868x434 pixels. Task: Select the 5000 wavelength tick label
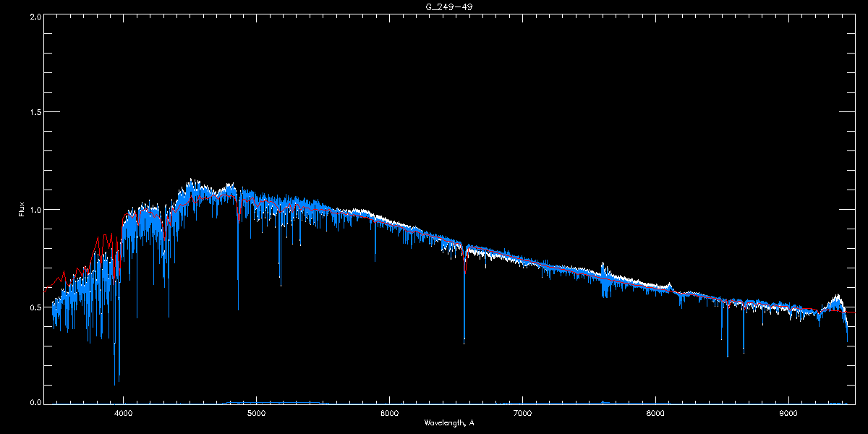[x=257, y=413]
